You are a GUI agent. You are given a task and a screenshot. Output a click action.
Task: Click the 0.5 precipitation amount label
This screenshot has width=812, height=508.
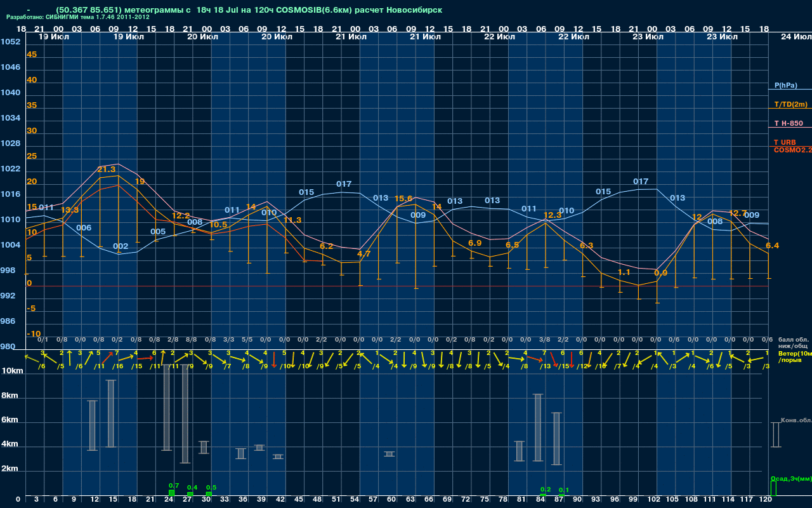(x=211, y=488)
